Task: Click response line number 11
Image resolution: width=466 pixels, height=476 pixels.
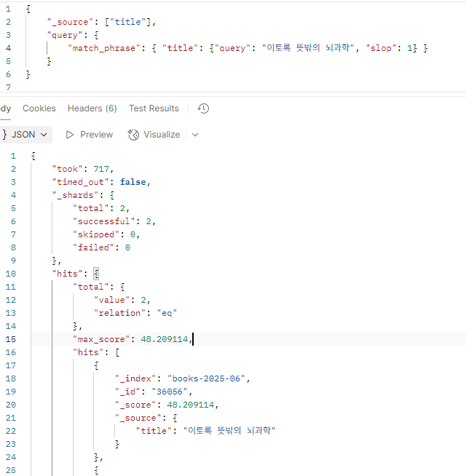Action: (x=11, y=287)
